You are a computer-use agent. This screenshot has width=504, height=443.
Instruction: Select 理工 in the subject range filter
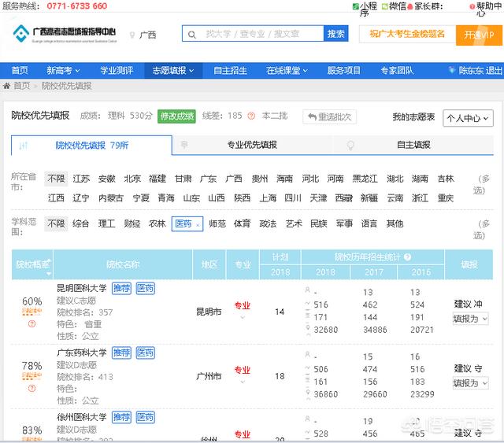106,224
